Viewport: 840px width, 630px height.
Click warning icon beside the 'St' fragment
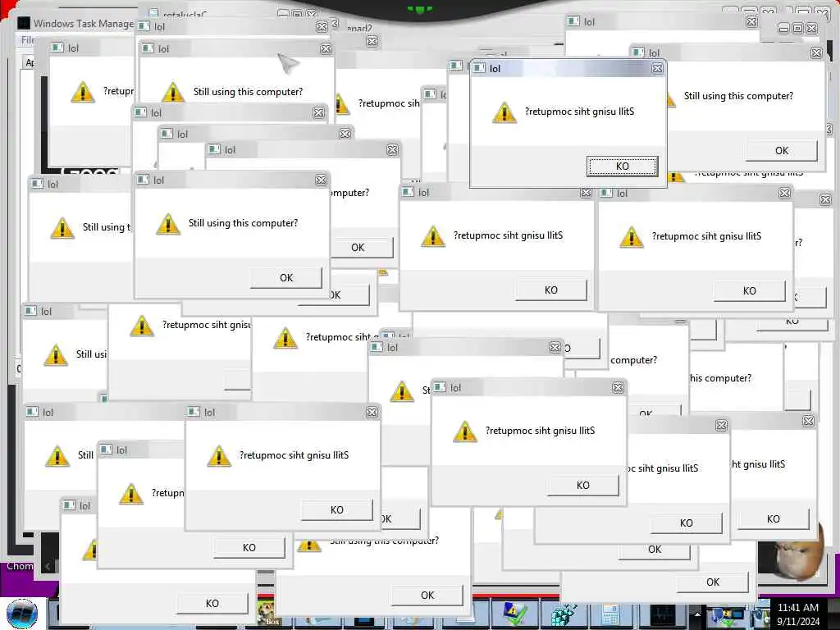tap(402, 391)
